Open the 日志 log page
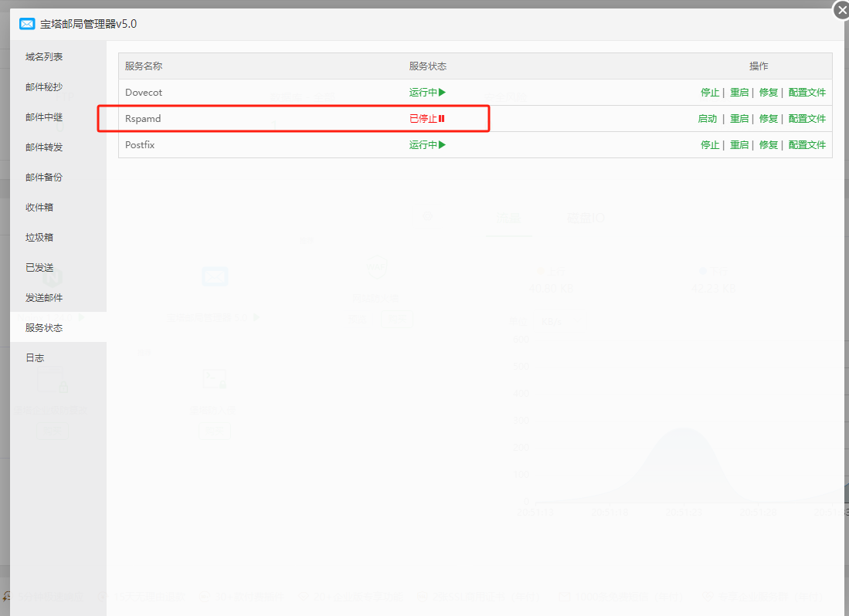Image resolution: width=849 pixels, height=616 pixels. (x=35, y=358)
